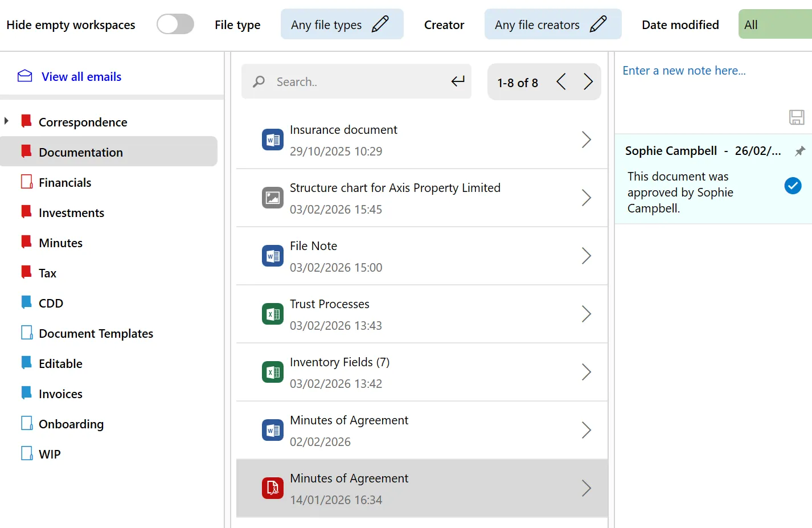The image size is (812, 528).
Task: Pin Sophie Campbell's note
Action: tap(800, 150)
